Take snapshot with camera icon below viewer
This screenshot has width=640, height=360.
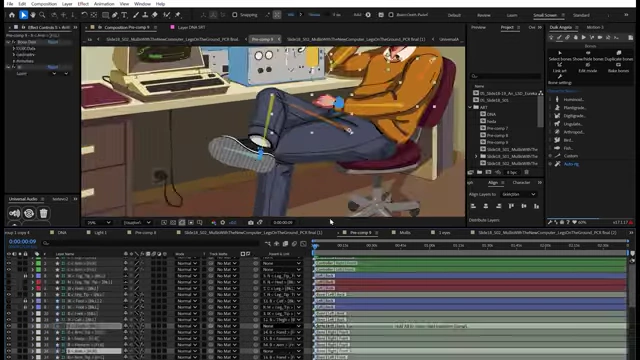click(251, 222)
